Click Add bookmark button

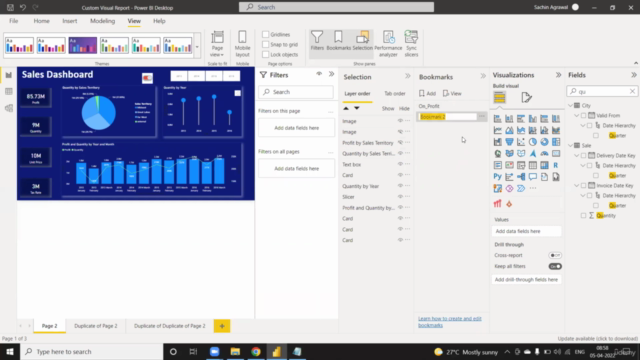[427, 93]
